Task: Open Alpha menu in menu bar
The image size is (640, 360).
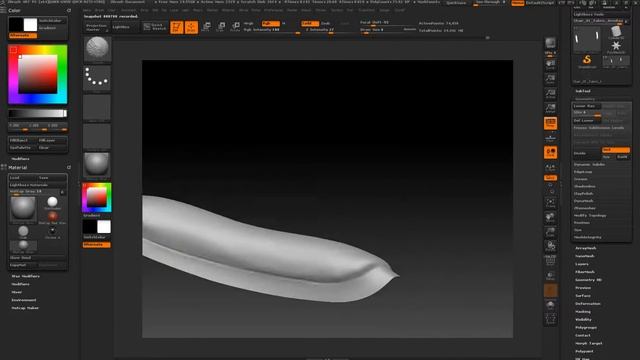Action: [87, 10]
